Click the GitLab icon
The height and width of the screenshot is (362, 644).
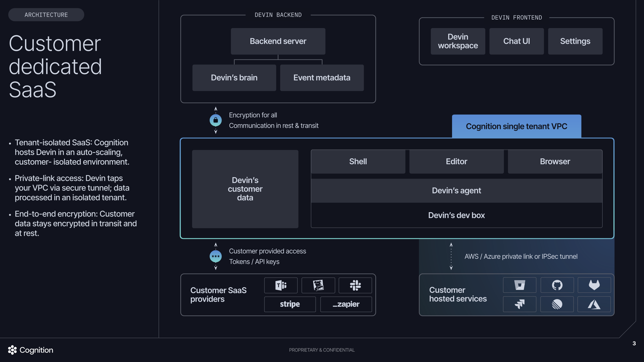click(x=595, y=285)
